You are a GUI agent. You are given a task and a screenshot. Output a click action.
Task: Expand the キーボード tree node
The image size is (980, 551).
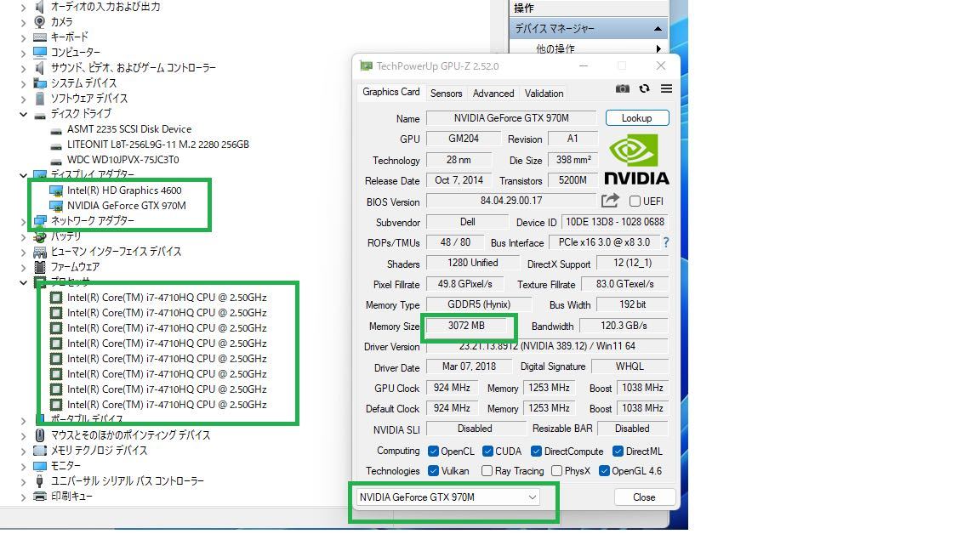[24, 37]
